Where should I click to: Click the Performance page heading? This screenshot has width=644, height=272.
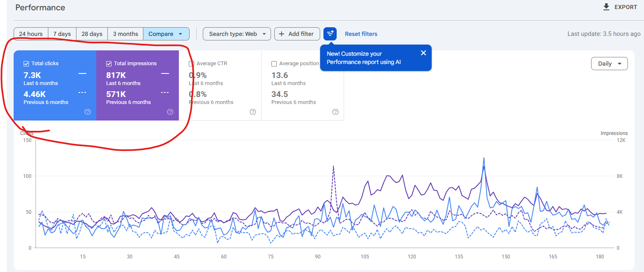[x=40, y=7]
